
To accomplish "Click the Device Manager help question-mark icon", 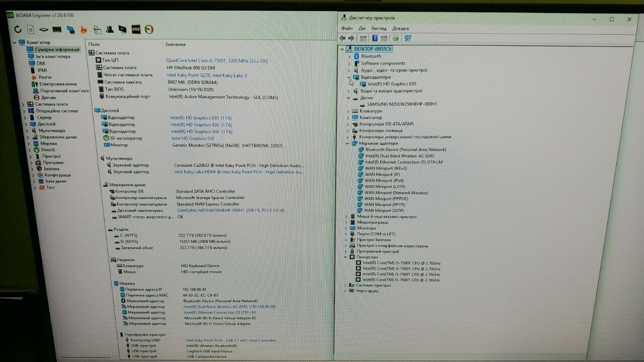I will click(x=375, y=38).
